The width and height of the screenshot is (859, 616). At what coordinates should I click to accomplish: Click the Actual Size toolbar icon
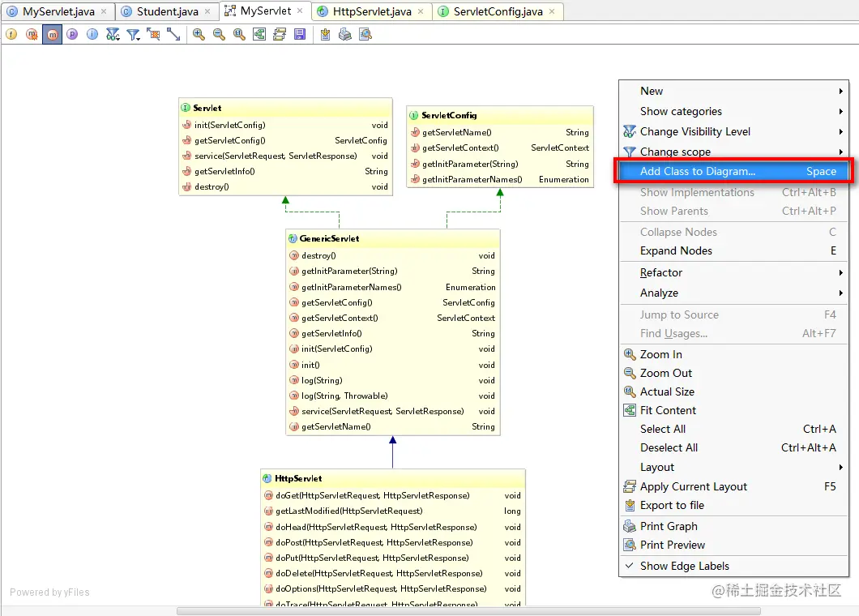(x=239, y=35)
